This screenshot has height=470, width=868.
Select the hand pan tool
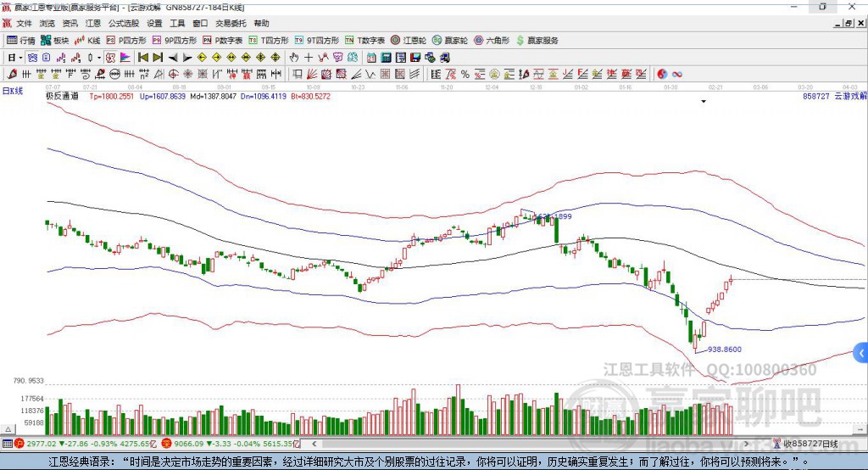294,58
